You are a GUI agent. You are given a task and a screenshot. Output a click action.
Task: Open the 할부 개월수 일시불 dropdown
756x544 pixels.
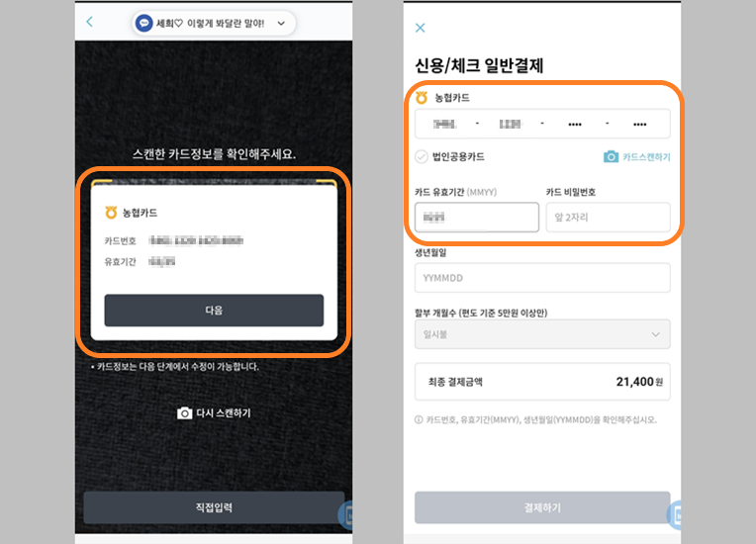click(x=542, y=334)
